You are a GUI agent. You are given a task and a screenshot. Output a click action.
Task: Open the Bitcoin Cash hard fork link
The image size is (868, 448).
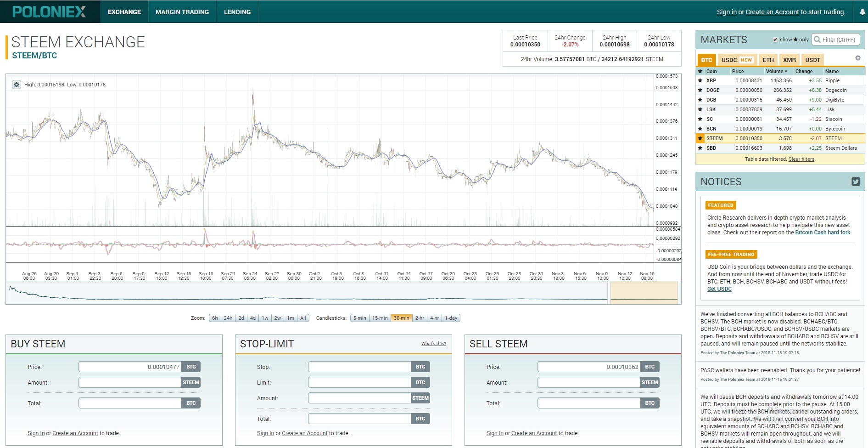click(823, 233)
